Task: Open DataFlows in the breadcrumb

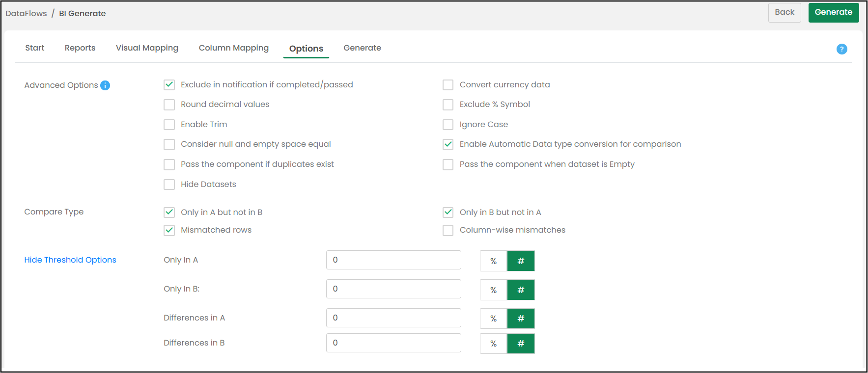Action: (26, 14)
